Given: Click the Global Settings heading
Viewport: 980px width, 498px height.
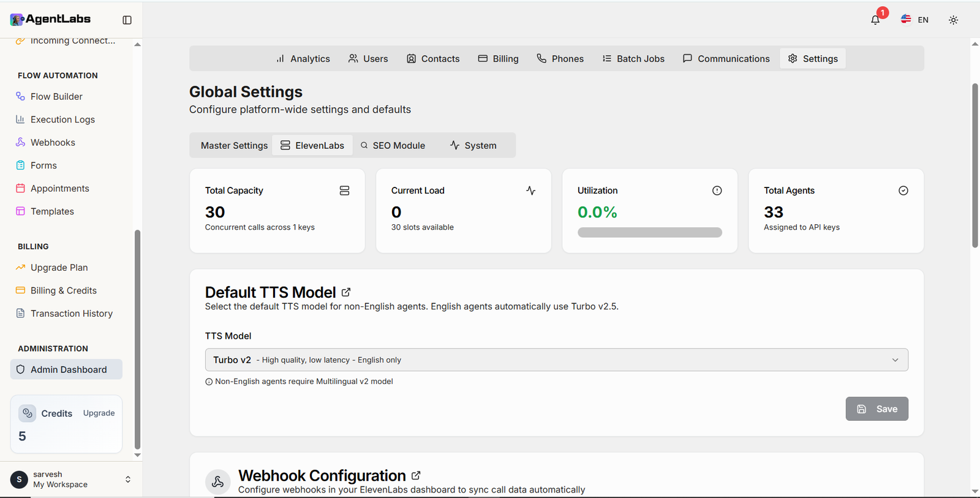Looking at the screenshot, I should click(x=246, y=92).
